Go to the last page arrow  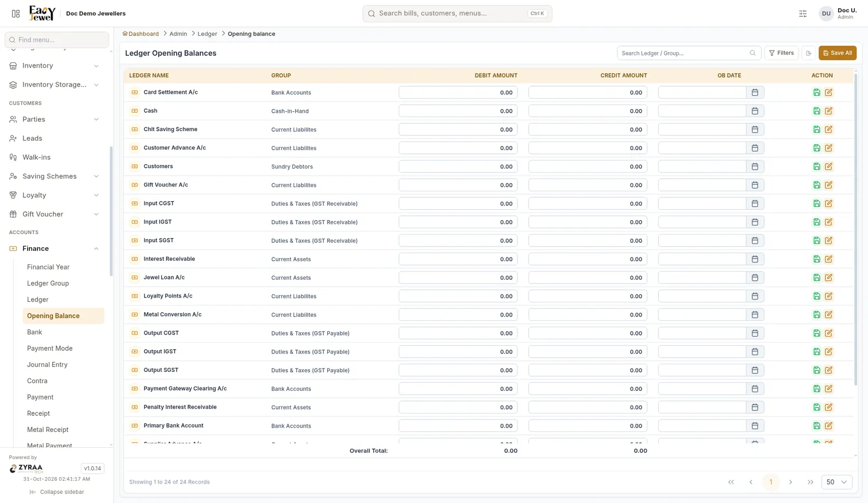(x=810, y=482)
